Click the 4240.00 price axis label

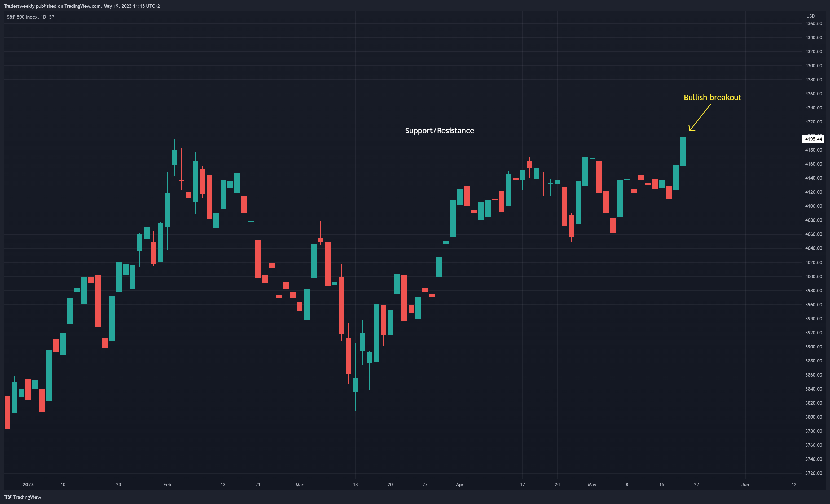pos(813,108)
